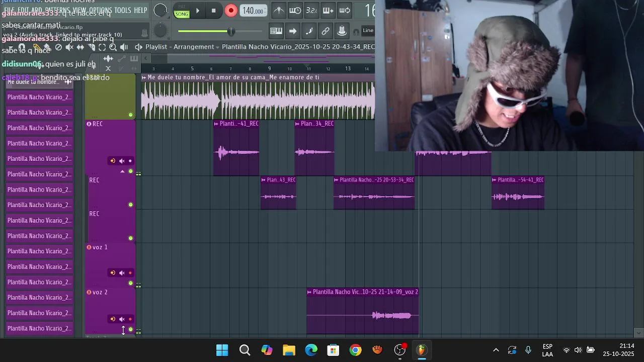Image resolution: width=644 pixels, height=362 pixels.
Task: Click the right-arrow auto scroll icon
Action: (x=293, y=31)
